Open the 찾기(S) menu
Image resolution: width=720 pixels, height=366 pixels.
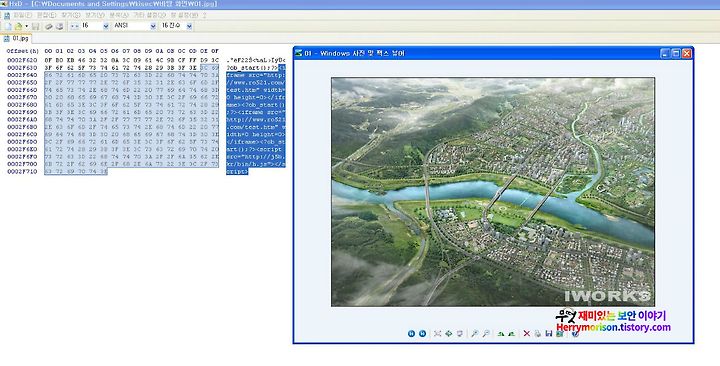[x=71, y=15]
